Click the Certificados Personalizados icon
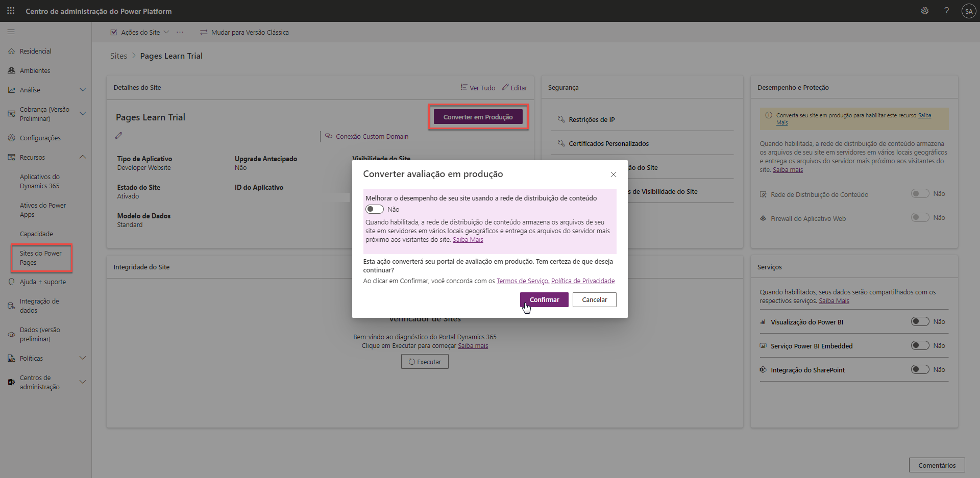 pyautogui.click(x=561, y=143)
